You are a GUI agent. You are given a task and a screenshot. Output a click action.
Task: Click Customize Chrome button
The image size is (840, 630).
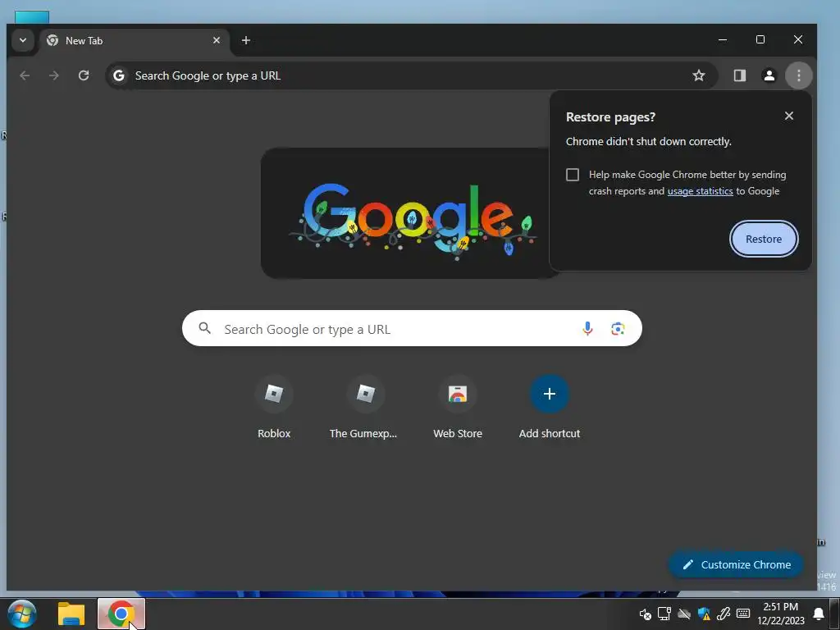(x=736, y=564)
